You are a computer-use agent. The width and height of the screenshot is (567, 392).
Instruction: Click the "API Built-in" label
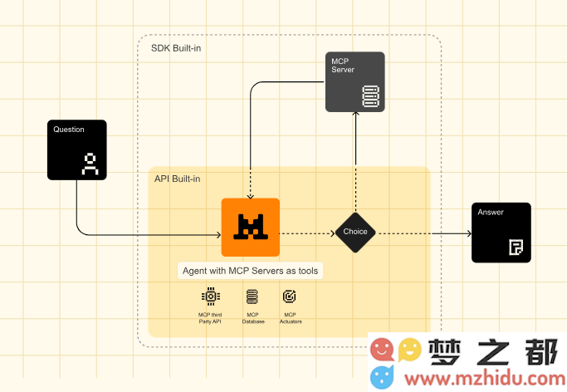tap(177, 179)
